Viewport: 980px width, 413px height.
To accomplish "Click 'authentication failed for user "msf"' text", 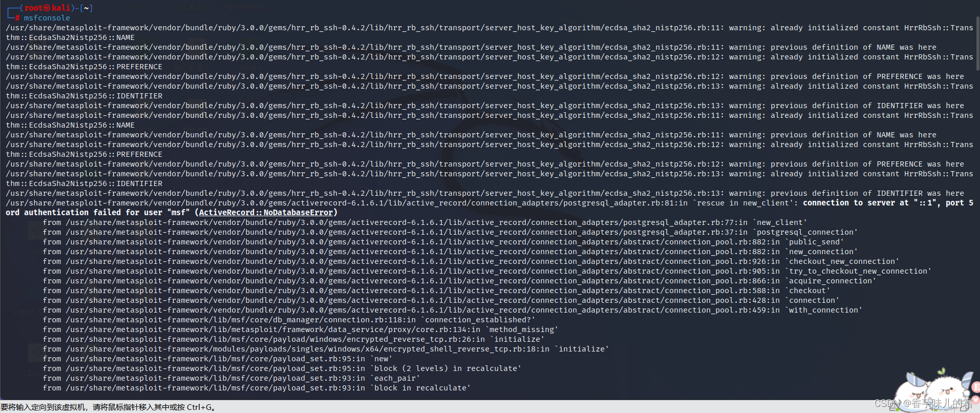I will point(107,213).
